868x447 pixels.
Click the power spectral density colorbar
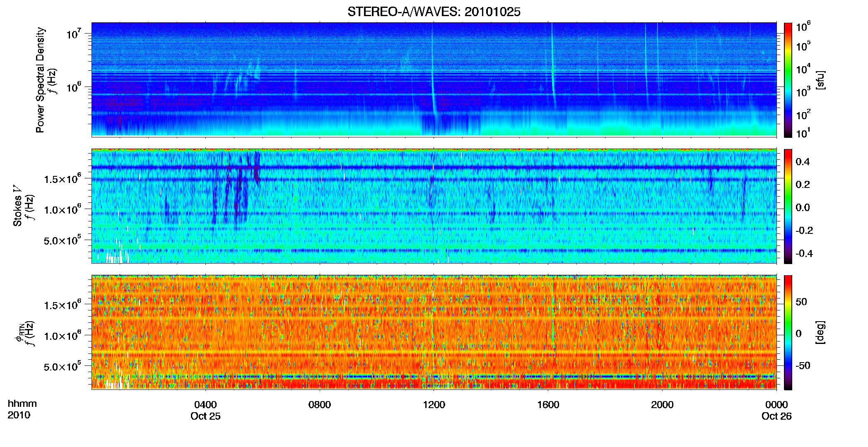(x=788, y=80)
